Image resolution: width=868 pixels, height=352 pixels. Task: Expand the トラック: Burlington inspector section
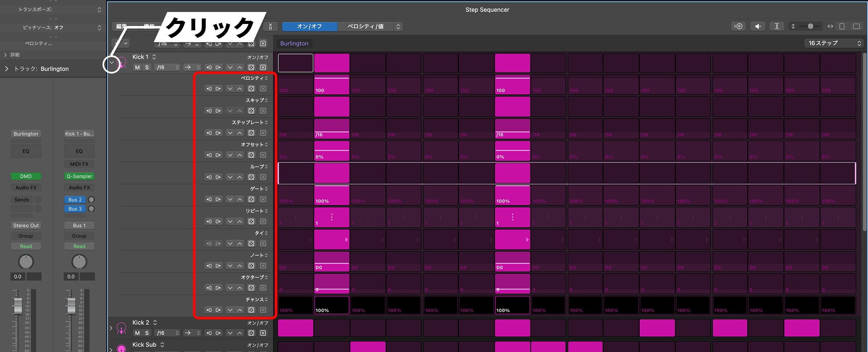[6, 69]
